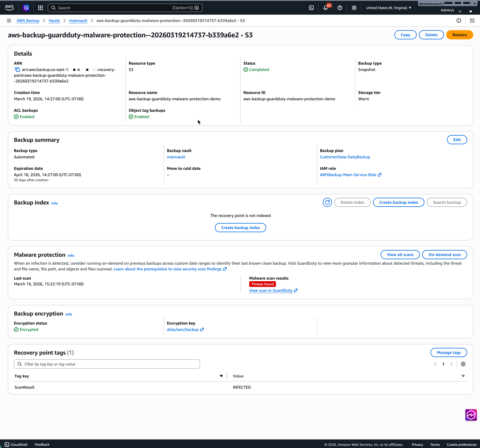Open the IAM role external link icon
The height and width of the screenshot is (448, 480).
click(x=380, y=175)
